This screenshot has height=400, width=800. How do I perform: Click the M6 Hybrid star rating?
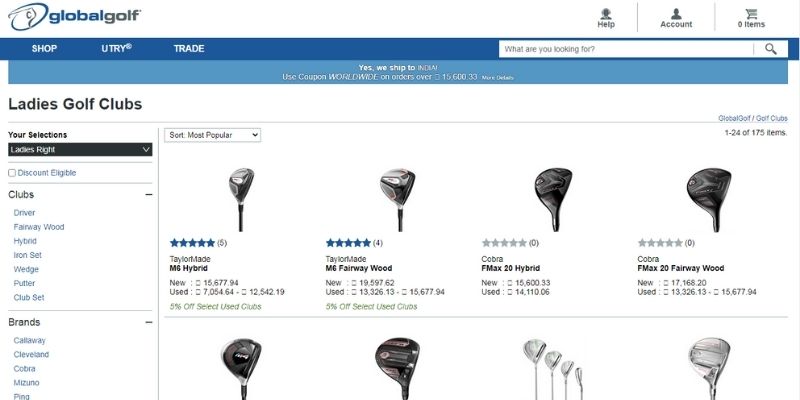[192, 243]
